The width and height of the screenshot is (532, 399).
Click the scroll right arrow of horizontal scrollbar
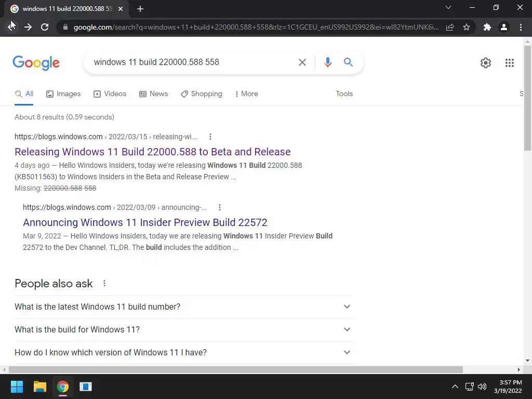coord(519,369)
